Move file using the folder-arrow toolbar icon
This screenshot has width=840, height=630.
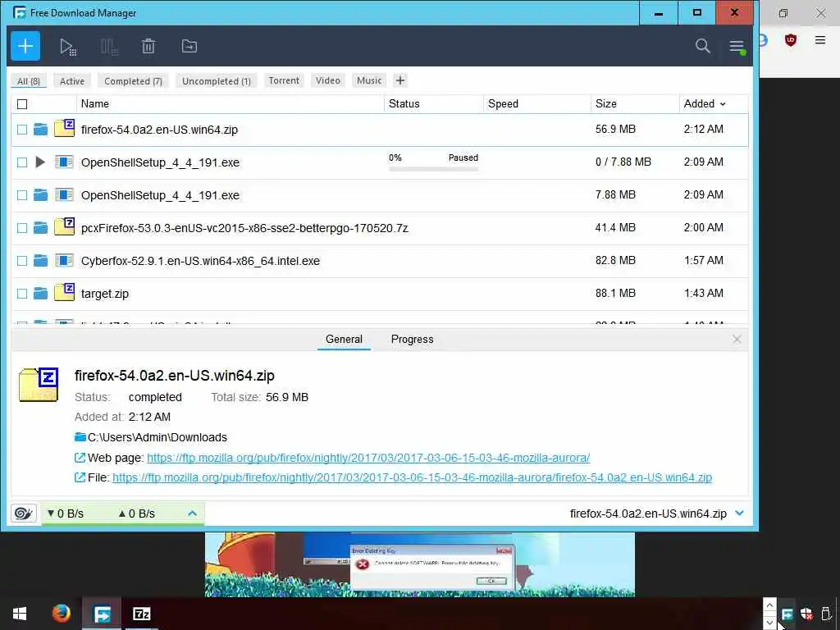point(189,46)
